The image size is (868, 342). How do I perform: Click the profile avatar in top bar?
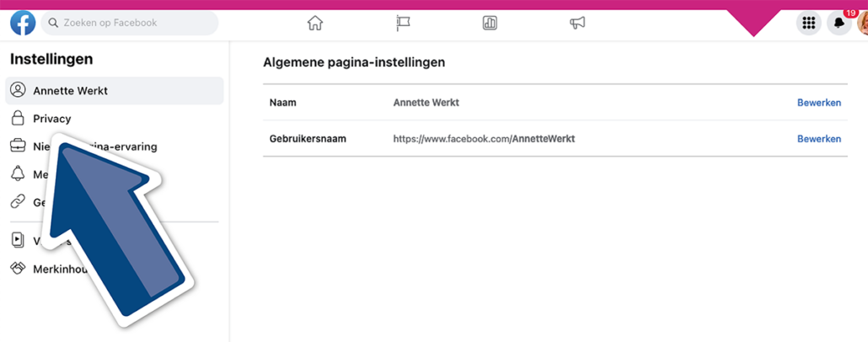click(x=862, y=24)
